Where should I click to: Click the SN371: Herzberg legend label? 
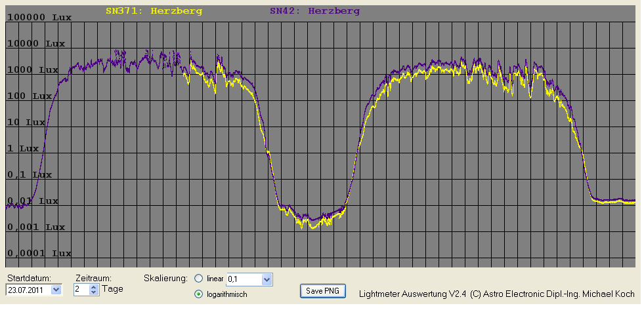[x=154, y=11]
